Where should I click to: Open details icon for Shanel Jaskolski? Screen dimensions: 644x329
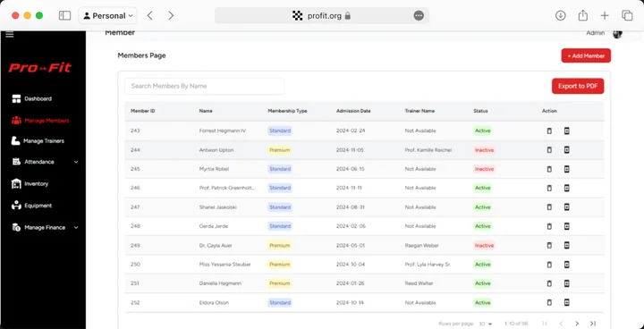tap(567, 207)
